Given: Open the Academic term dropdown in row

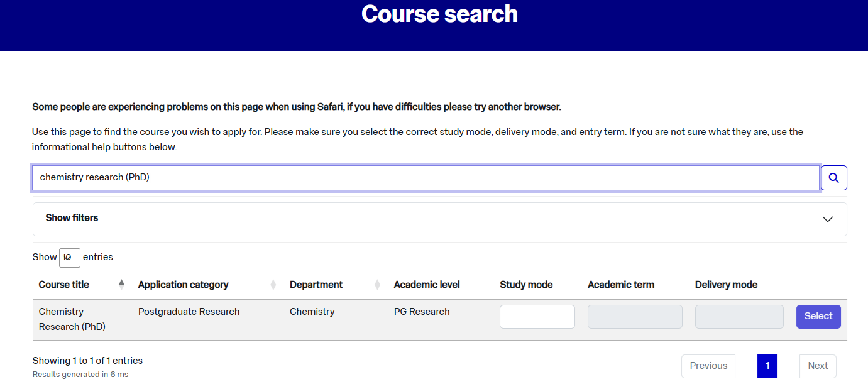Looking at the screenshot, I should [634, 317].
